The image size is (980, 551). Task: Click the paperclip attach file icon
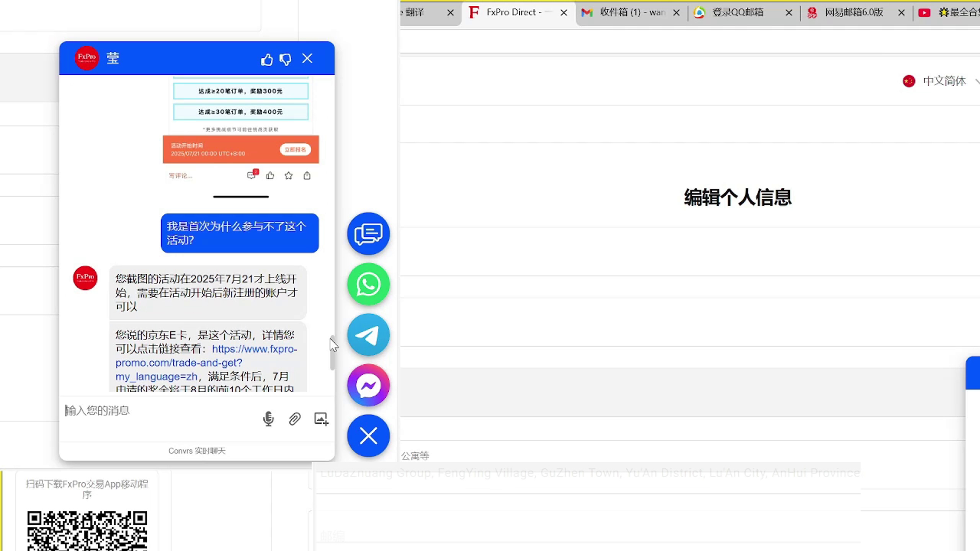point(294,419)
